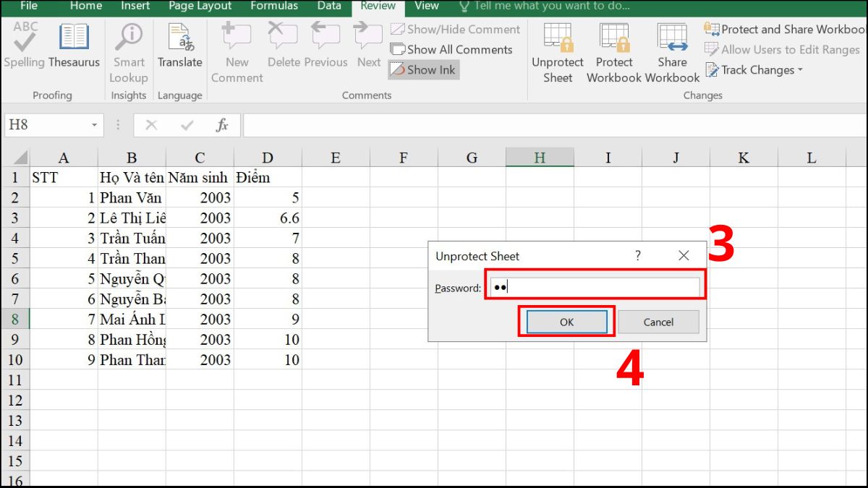This screenshot has width=868, height=488.
Task: Click the Password input field
Action: 593,286
